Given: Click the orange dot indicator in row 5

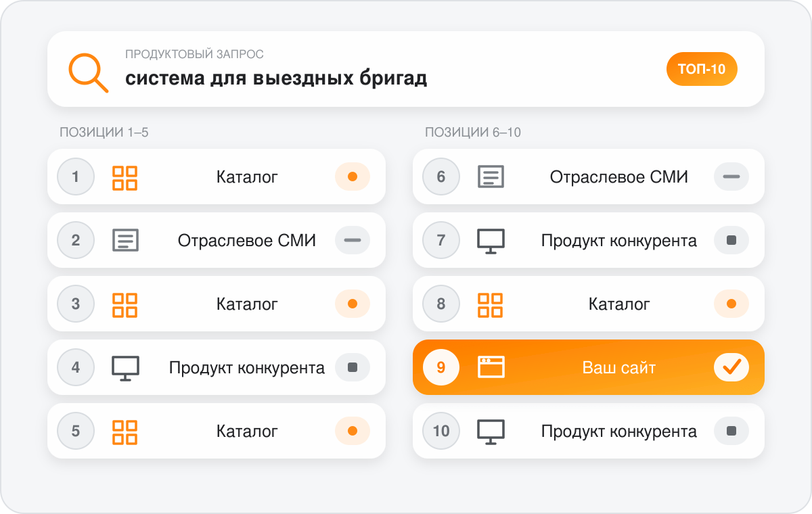Looking at the screenshot, I should pyautogui.click(x=353, y=431).
